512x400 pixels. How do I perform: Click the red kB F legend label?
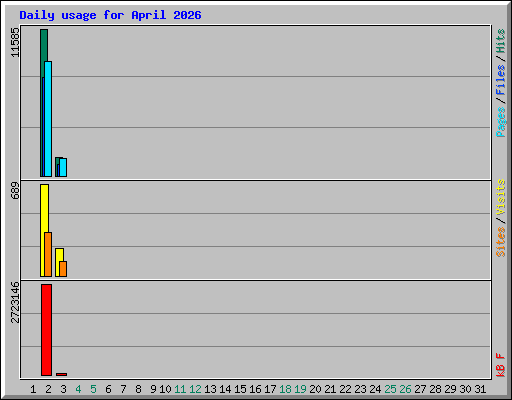pyautogui.click(x=501, y=365)
